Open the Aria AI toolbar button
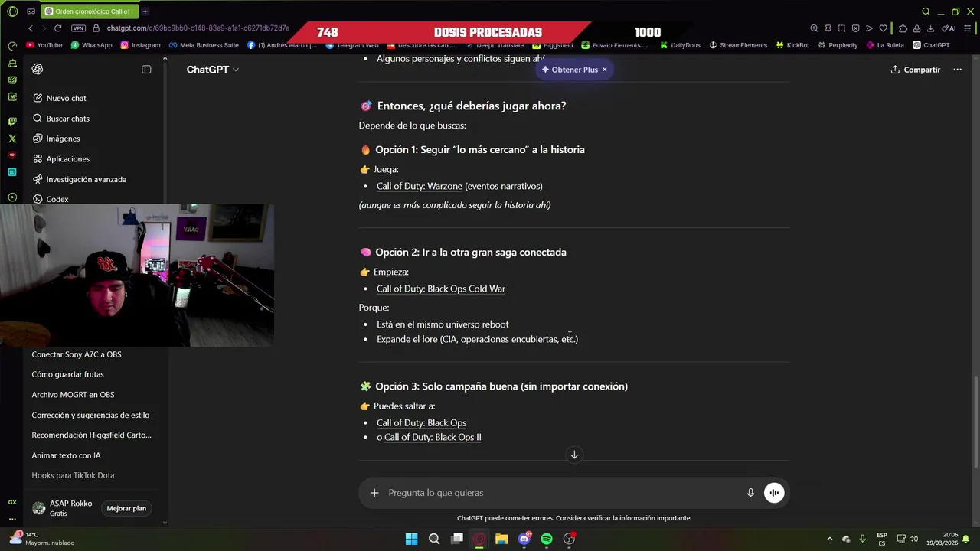The image size is (980, 551). [949, 28]
